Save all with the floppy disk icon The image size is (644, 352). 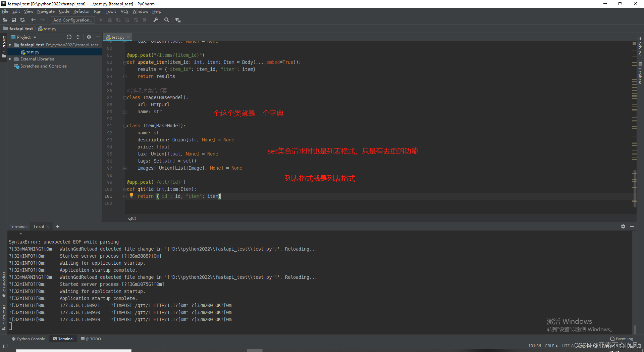(14, 20)
